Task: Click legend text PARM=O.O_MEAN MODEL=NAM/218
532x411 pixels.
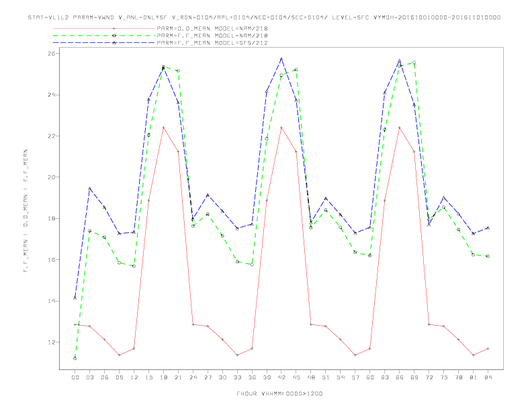Action: point(212,28)
